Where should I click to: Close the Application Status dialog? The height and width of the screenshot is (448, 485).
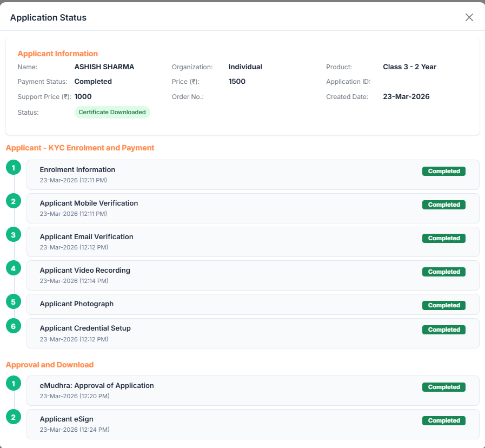coord(469,17)
